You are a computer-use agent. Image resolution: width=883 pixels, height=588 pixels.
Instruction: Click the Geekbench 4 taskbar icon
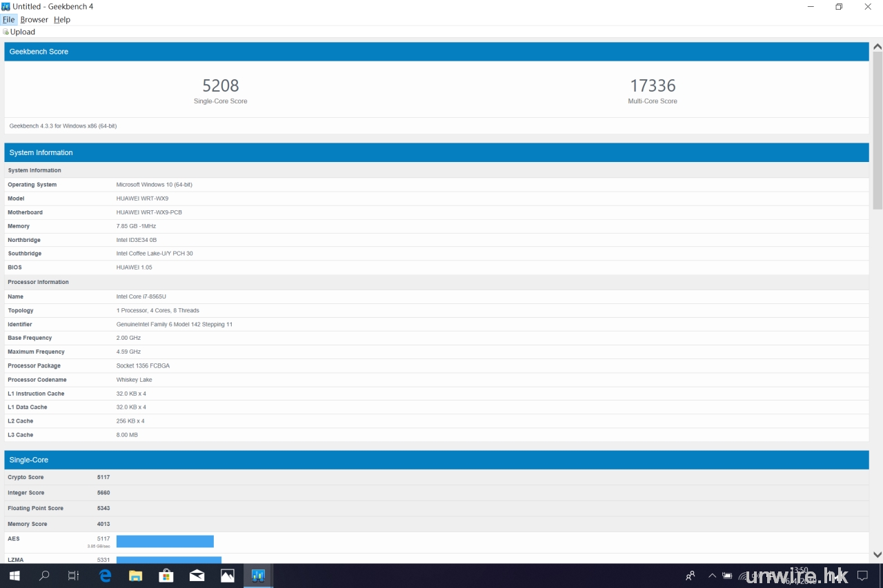tap(258, 576)
